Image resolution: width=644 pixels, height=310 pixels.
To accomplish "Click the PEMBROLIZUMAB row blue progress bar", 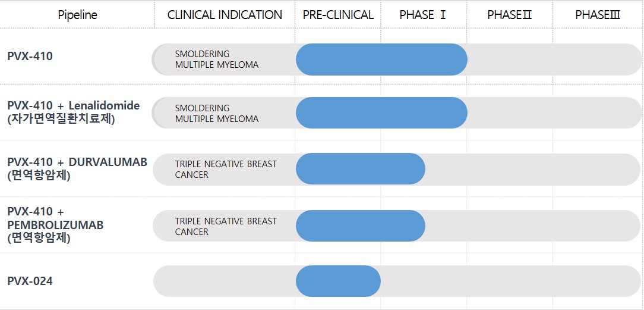I will point(360,226).
